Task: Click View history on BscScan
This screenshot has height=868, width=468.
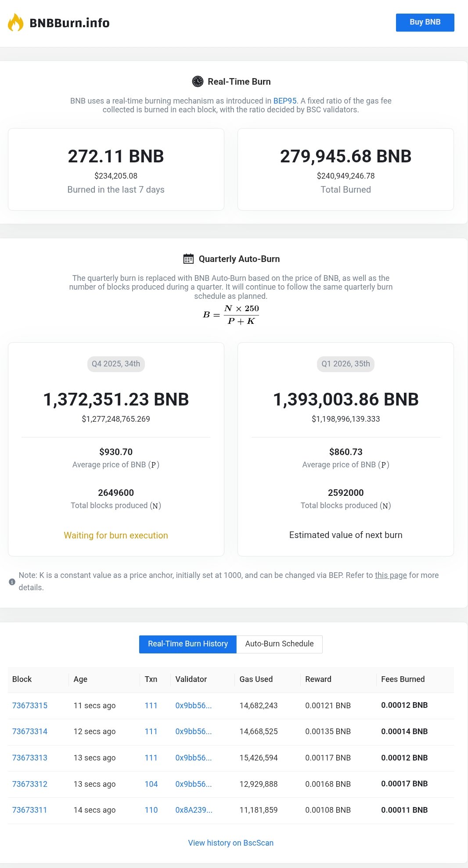Action: click(230, 843)
